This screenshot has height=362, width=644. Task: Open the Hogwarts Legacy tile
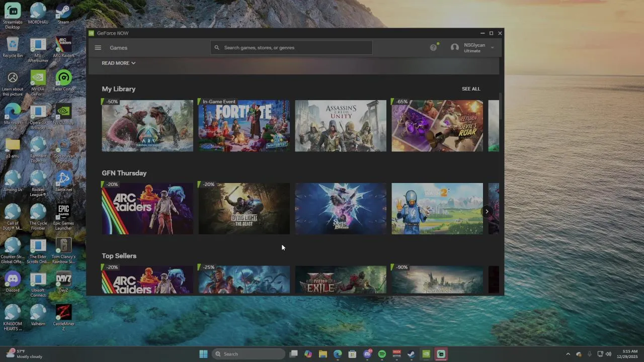coord(437,280)
